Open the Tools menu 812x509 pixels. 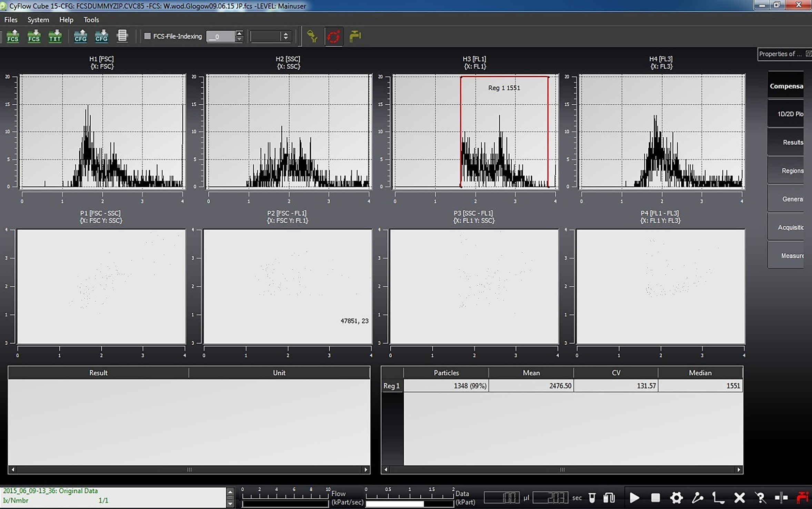(91, 20)
